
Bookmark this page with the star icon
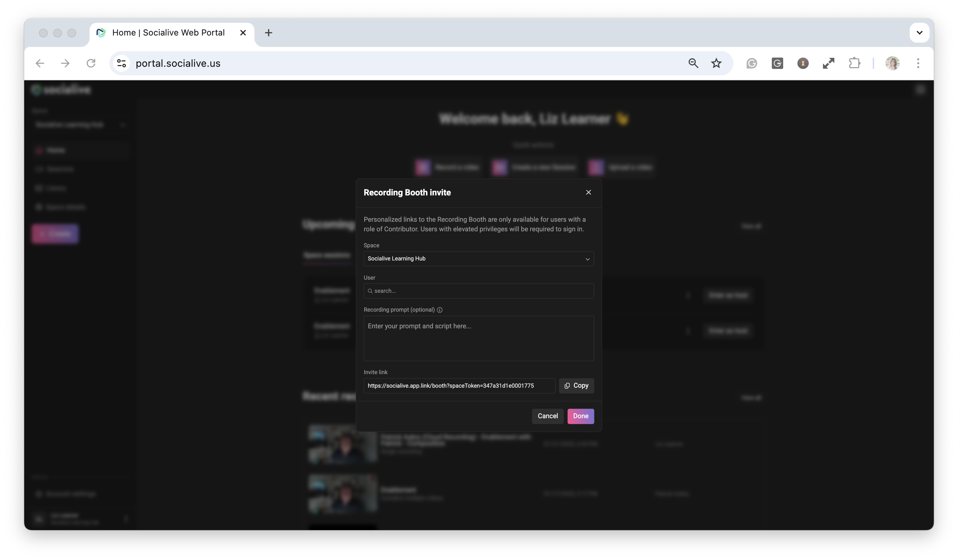[x=716, y=63]
